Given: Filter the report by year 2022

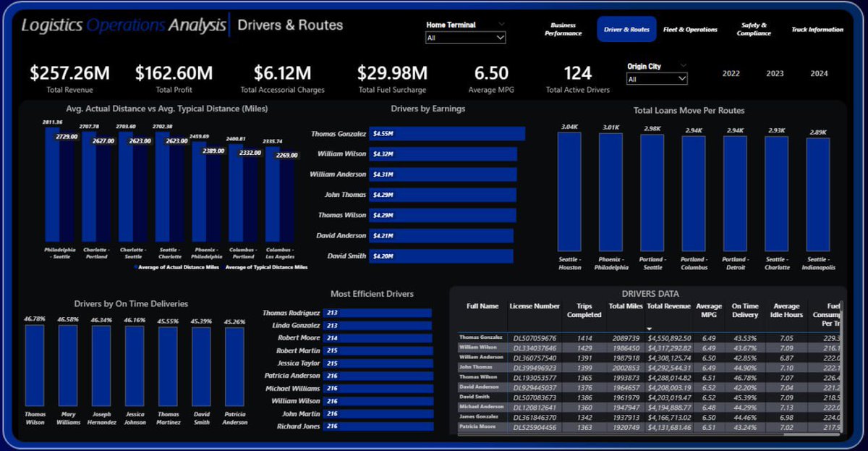Looking at the screenshot, I should pyautogui.click(x=731, y=73).
